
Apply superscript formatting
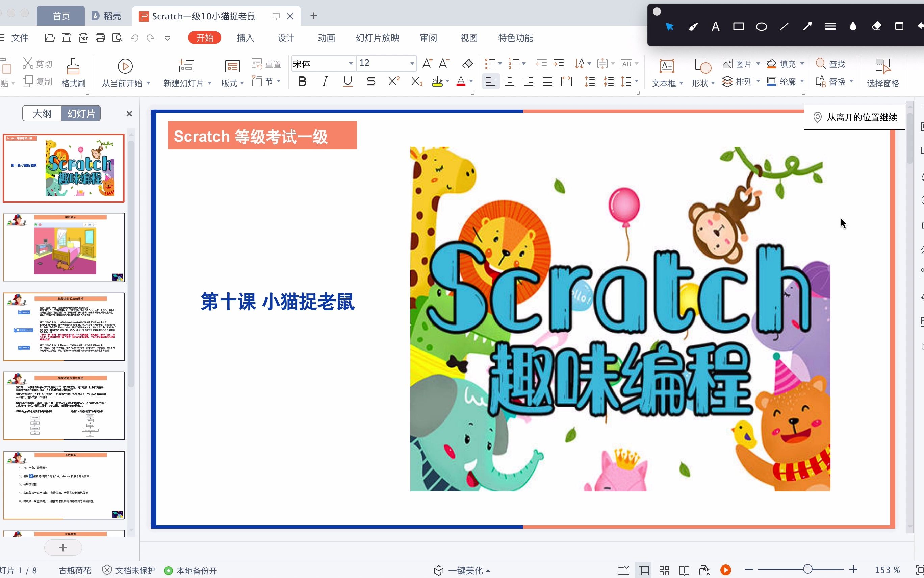pyautogui.click(x=394, y=81)
